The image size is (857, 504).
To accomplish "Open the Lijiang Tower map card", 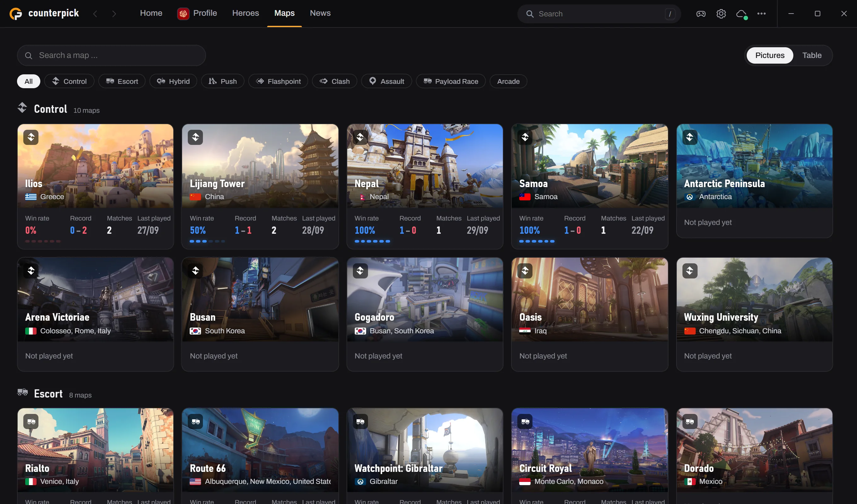I will tap(260, 186).
